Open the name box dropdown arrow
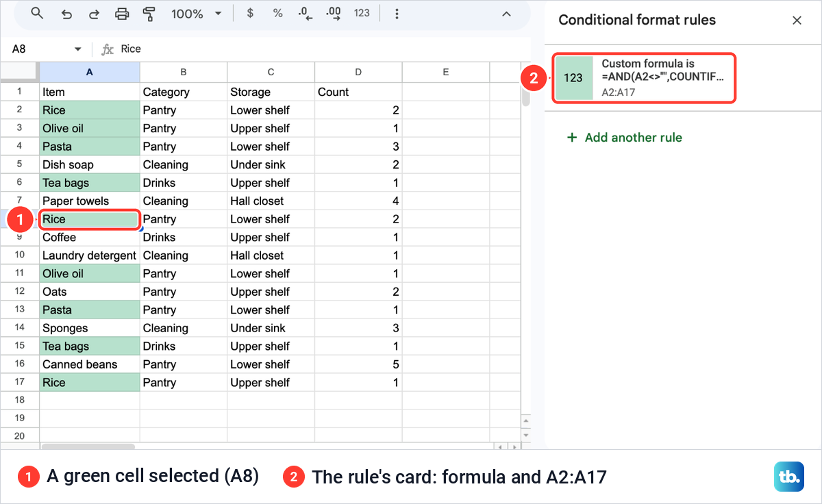 77,49
